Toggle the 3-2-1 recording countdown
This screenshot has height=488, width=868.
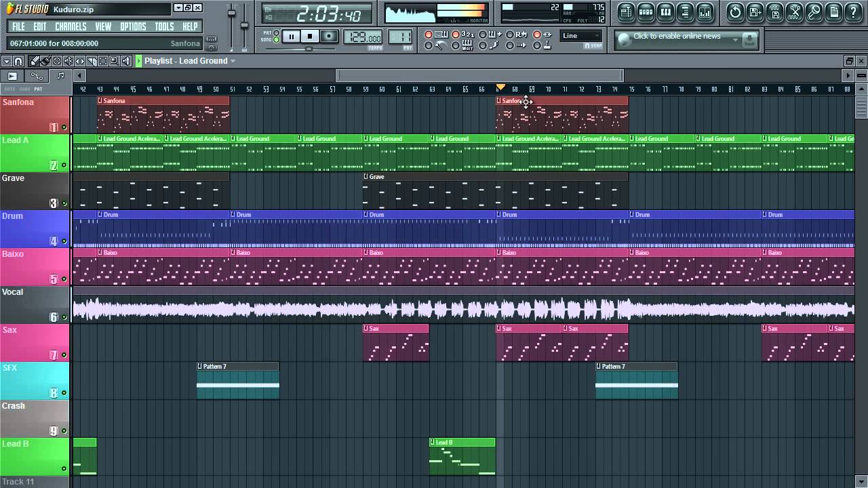point(464,35)
